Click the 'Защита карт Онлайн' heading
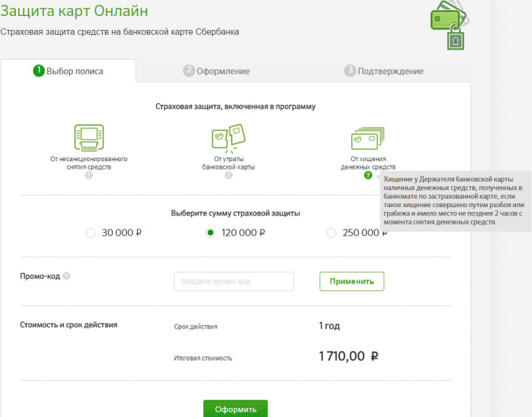Image resolution: width=532 pixels, height=417 pixels. (74, 12)
